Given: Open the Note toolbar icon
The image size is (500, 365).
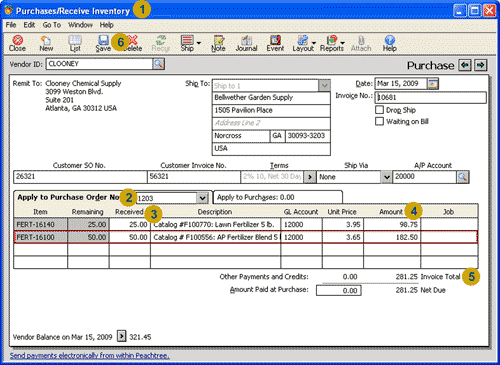Looking at the screenshot, I should pos(218,43).
